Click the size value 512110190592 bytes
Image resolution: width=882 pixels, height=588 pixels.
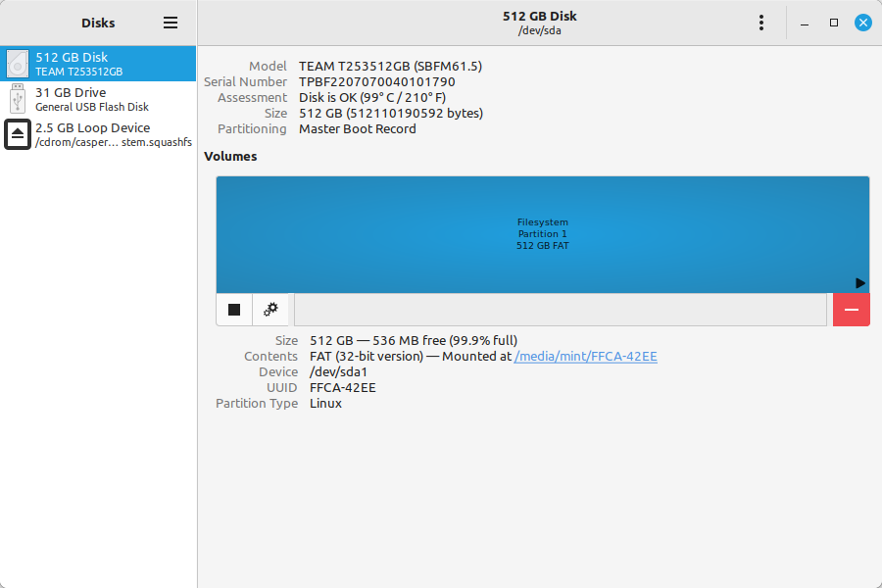click(414, 113)
